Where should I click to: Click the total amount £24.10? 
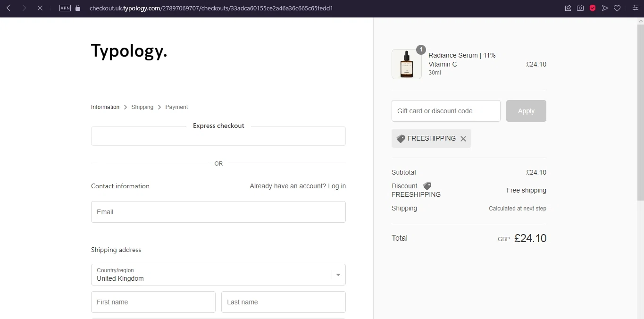(530, 238)
